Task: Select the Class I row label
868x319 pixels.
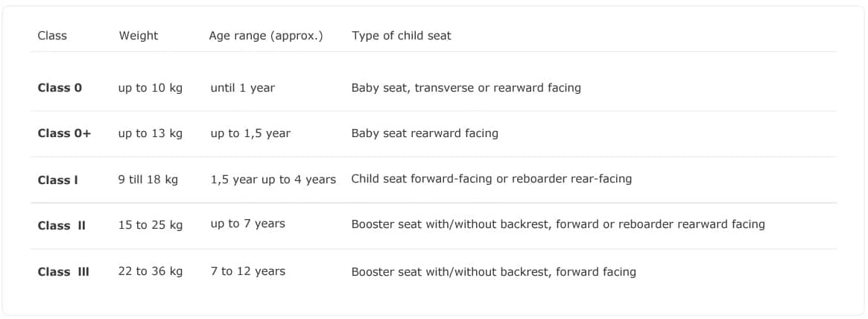Action: pos(58,180)
